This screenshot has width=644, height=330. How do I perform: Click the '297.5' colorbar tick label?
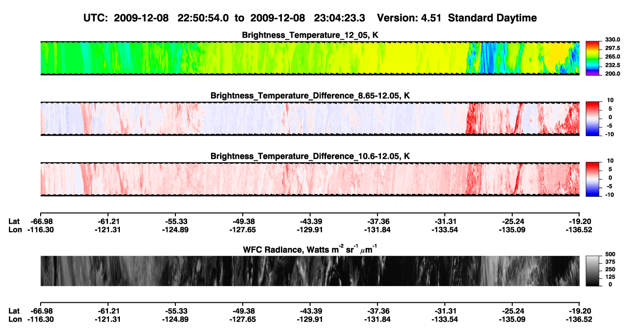[x=612, y=48]
